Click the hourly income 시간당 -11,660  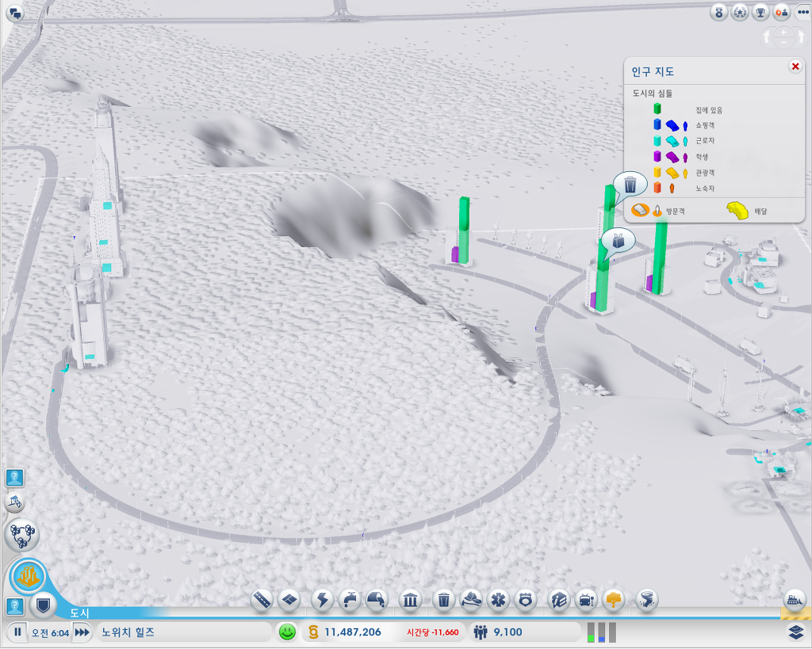[433, 632]
